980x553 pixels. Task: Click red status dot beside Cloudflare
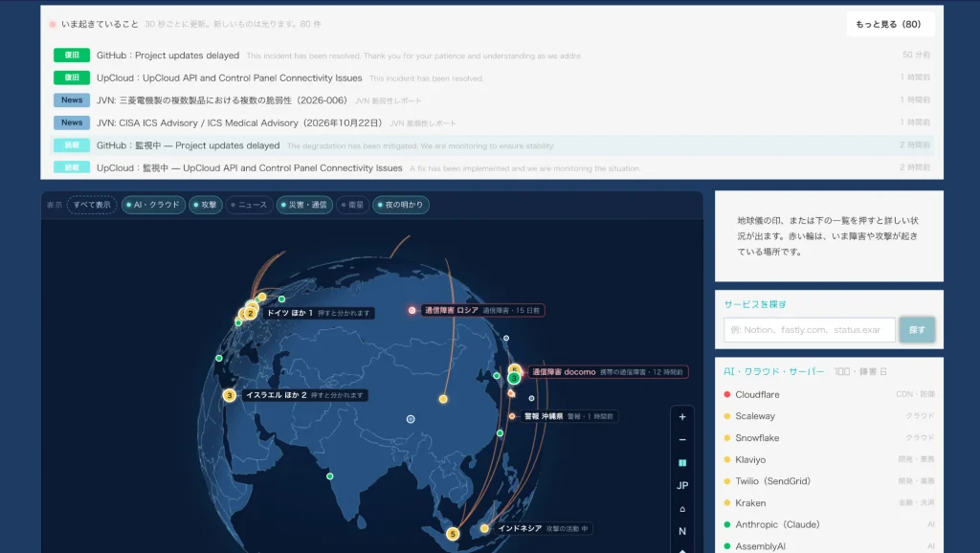(x=727, y=394)
